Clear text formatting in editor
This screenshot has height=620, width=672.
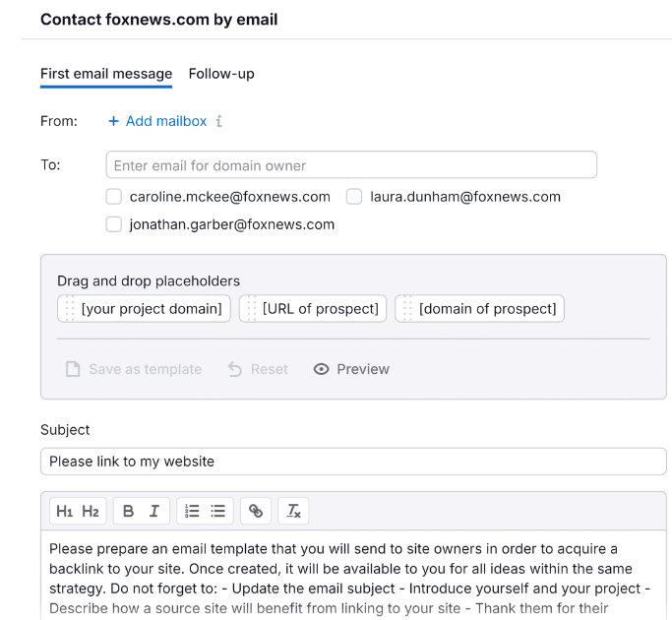(x=293, y=511)
